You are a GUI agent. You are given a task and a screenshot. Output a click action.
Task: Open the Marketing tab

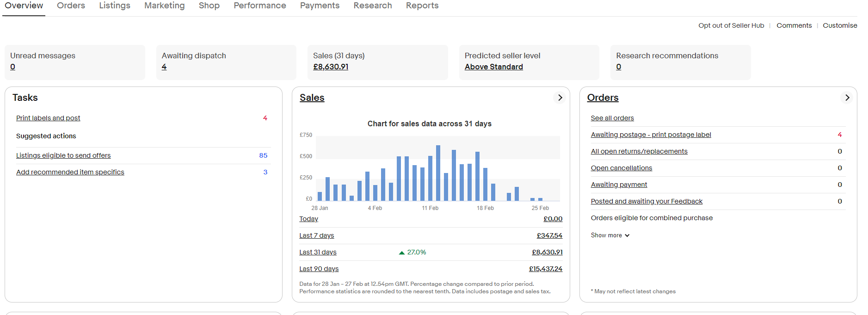[164, 6]
